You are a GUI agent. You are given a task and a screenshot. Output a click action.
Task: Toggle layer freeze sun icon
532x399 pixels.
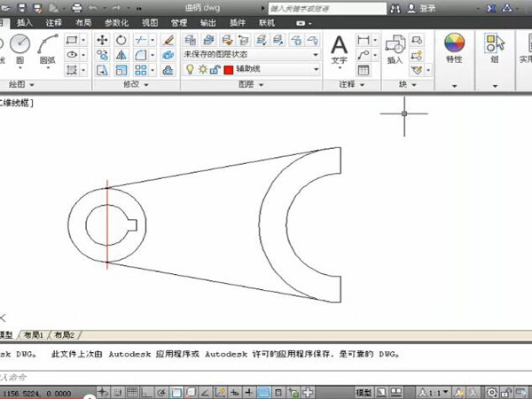coord(201,68)
